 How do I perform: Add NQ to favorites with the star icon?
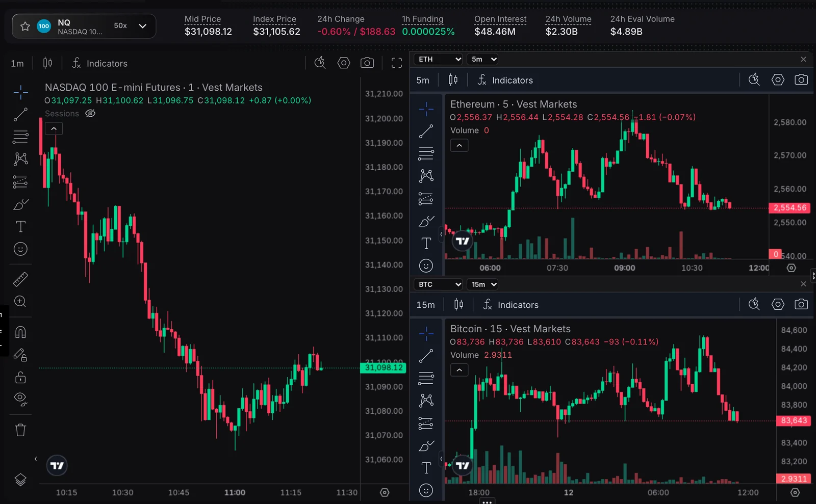25,26
